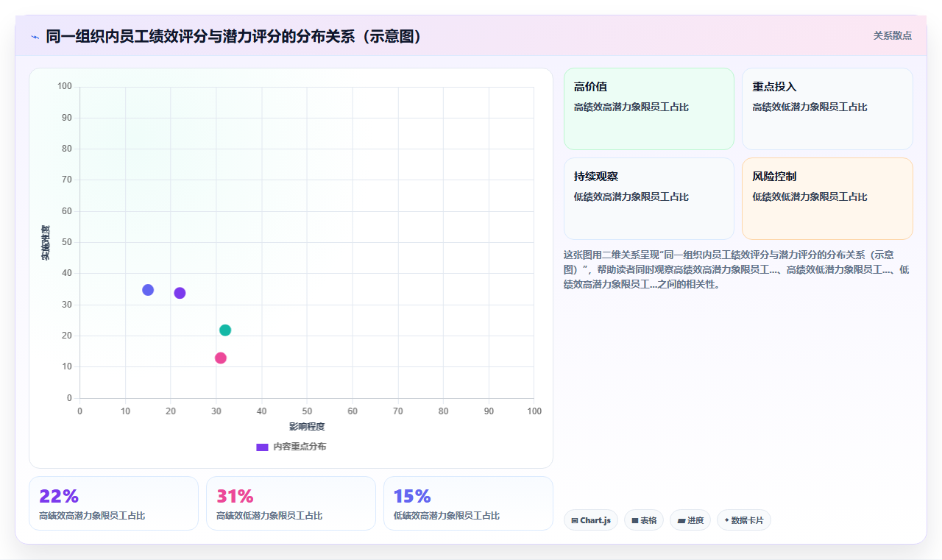
Task: Click the 15% stat card
Action: point(468,503)
